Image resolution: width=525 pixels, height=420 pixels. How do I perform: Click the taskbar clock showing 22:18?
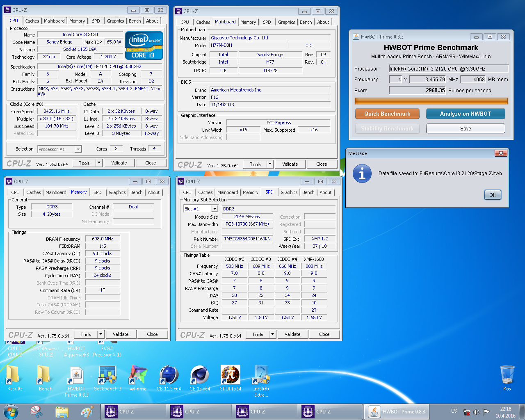click(x=505, y=412)
